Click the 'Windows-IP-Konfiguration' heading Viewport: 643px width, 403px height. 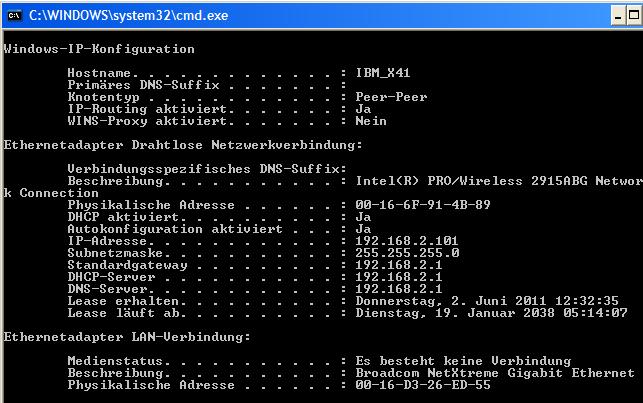[99, 49]
